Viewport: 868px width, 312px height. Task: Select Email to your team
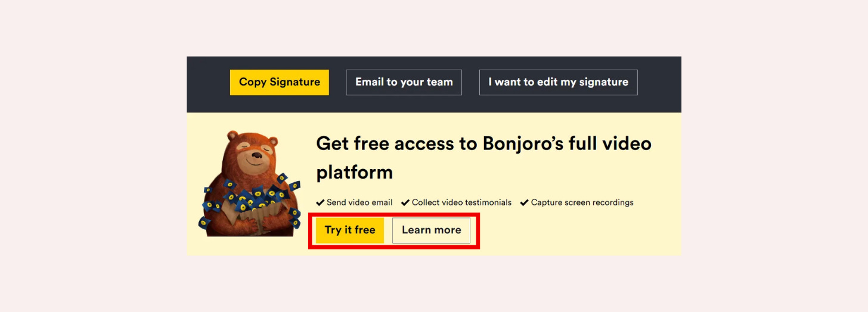pyautogui.click(x=404, y=82)
